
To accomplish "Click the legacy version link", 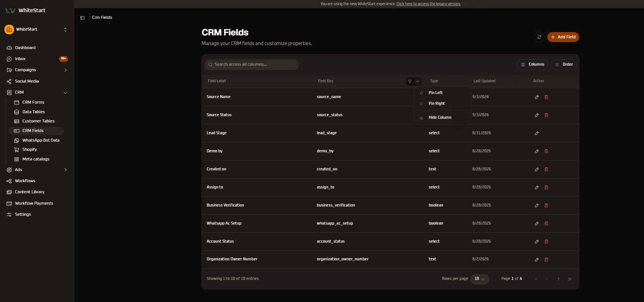I will tap(428, 4).
